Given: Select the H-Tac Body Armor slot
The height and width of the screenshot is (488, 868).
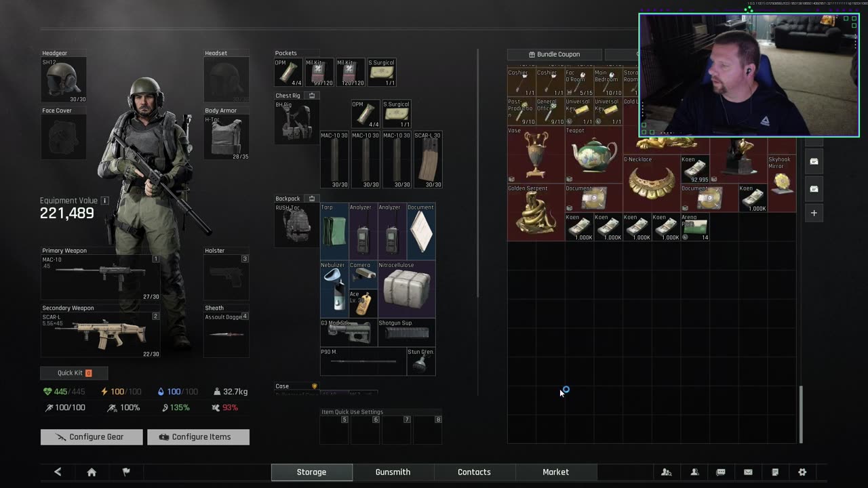Looking at the screenshot, I should 226,138.
